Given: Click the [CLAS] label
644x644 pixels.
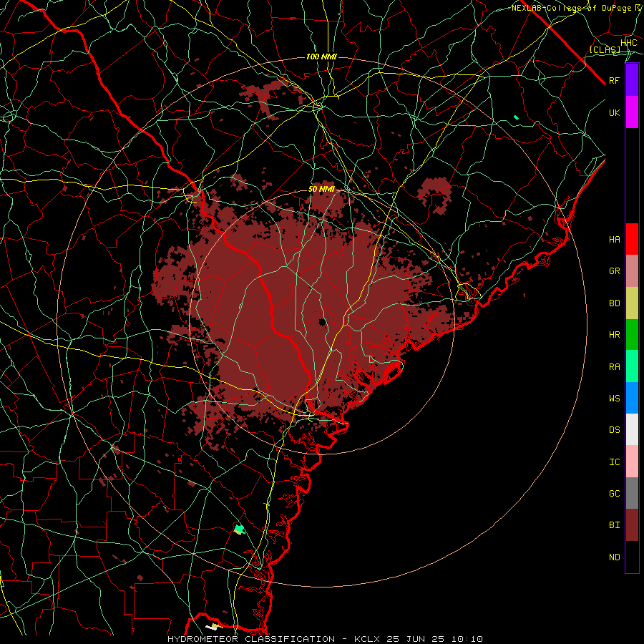Looking at the screenshot, I should 605,49.
